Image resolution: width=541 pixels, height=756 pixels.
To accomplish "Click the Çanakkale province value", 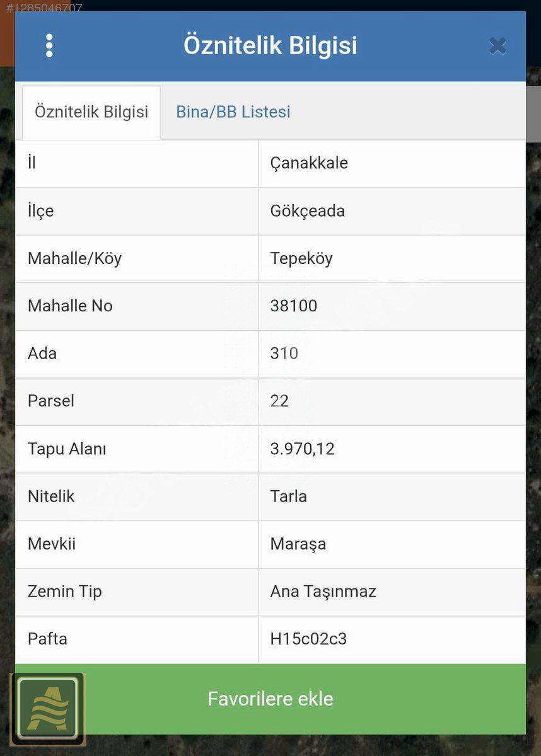I will [x=309, y=163].
